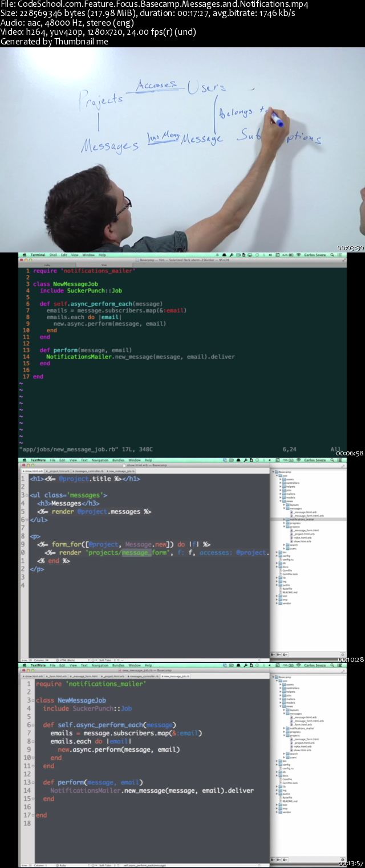
Task: Collapse the projects folder in show.html.erb window
Action: (x=284, y=527)
